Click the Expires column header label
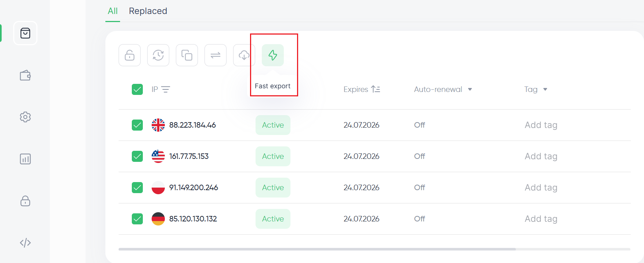644x263 pixels. pos(356,89)
